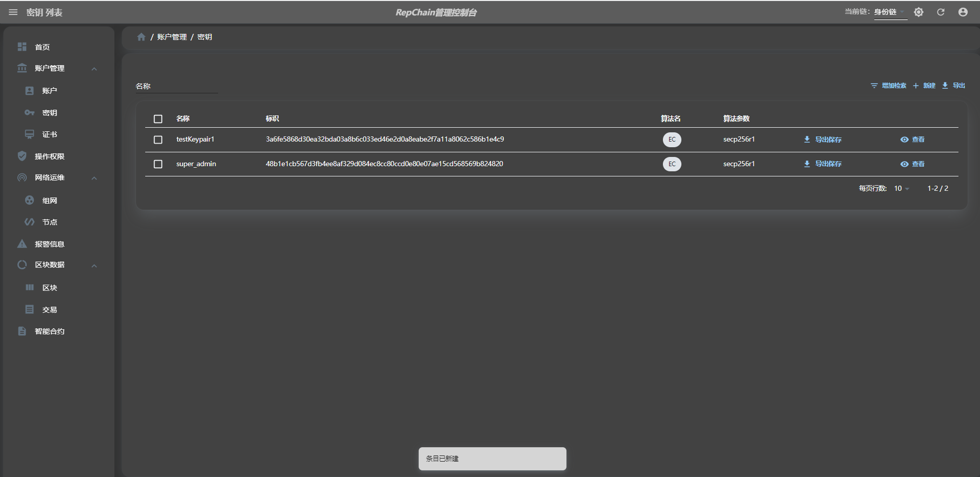This screenshot has width=980, height=477.
Task: Collapse the 网络运维 section chevron
Action: 94,178
